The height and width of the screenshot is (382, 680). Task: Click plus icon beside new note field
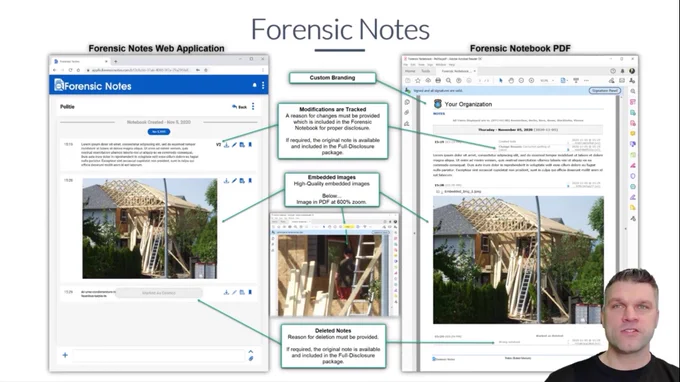coord(65,355)
